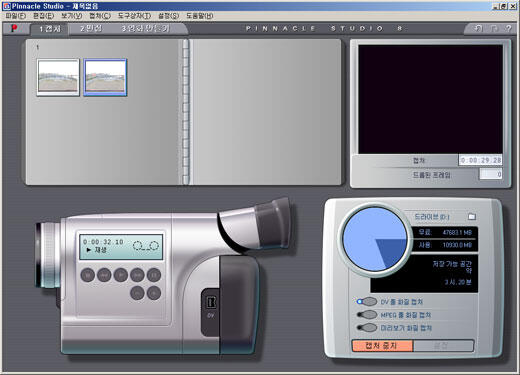Click the disk space pie chart
The width and height of the screenshot is (520, 375).
pos(375,239)
